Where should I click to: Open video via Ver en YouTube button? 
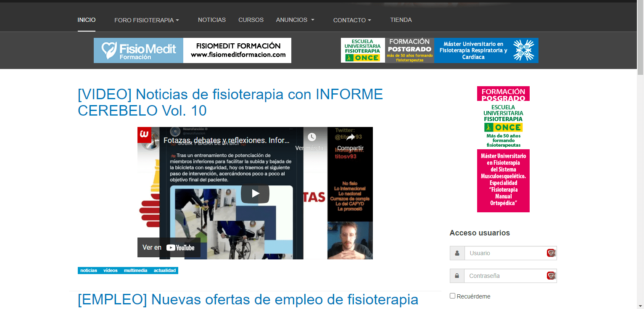pos(169,248)
